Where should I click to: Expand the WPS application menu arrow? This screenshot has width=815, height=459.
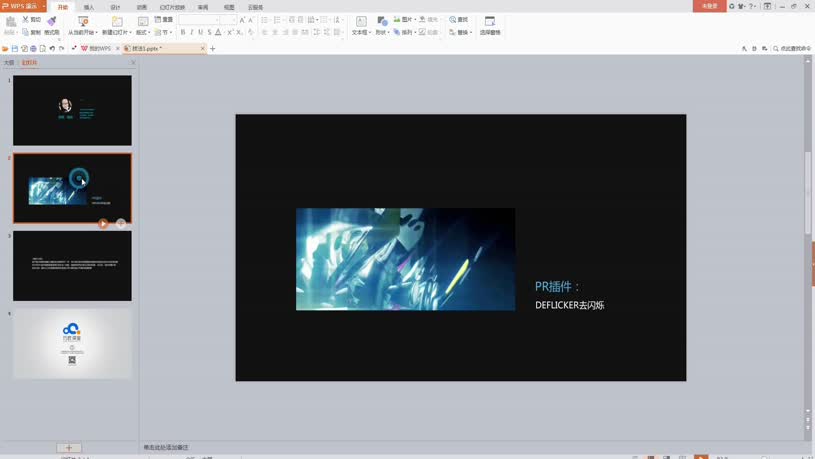(44, 6)
